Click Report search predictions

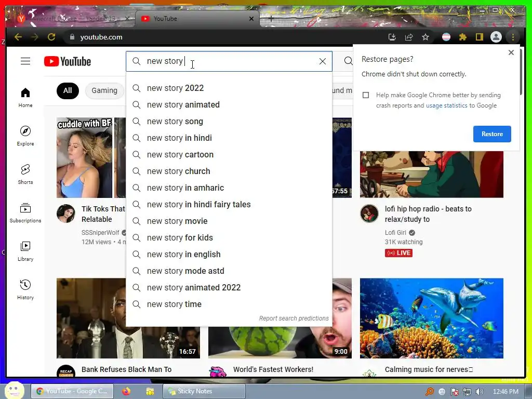click(294, 318)
